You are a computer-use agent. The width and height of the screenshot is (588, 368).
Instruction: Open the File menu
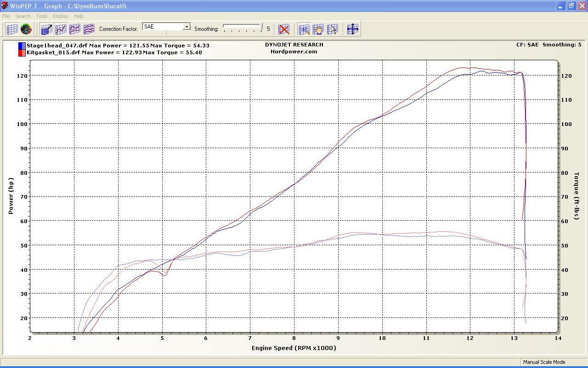6,16
